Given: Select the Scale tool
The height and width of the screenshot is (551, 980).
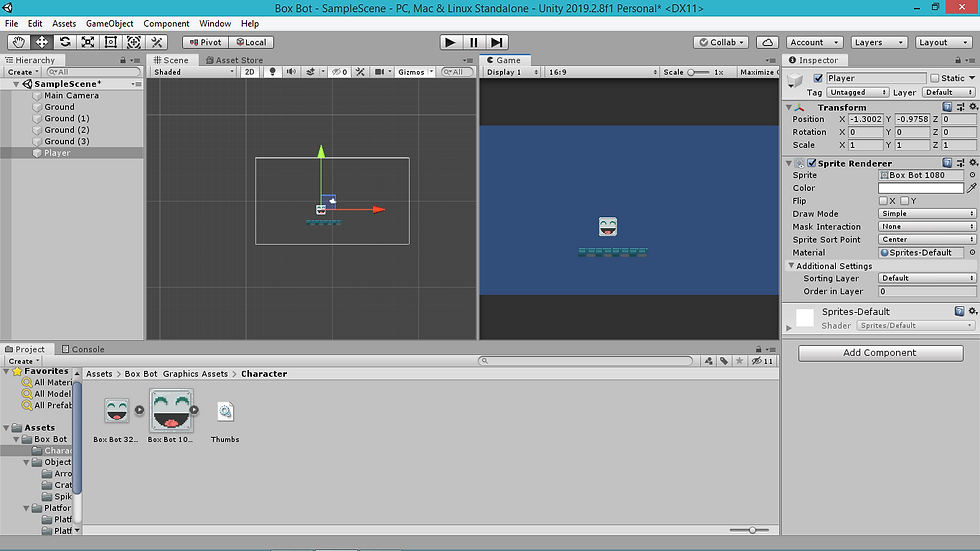Looking at the screenshot, I should 88,42.
